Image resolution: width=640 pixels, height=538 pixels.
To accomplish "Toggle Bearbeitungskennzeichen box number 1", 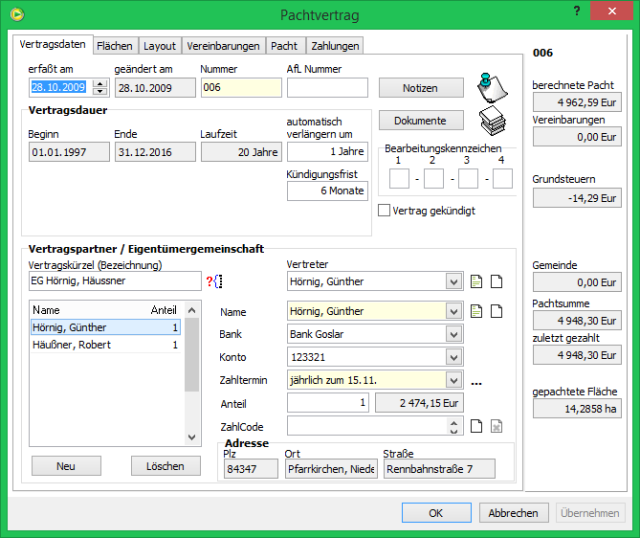I will point(398,179).
